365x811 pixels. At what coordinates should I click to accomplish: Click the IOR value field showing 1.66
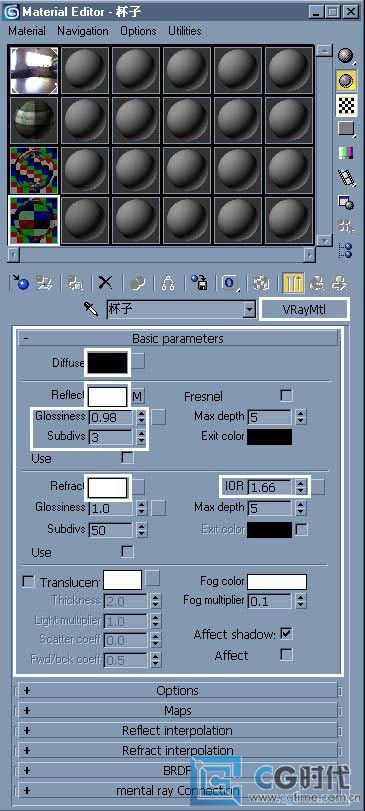point(269,487)
